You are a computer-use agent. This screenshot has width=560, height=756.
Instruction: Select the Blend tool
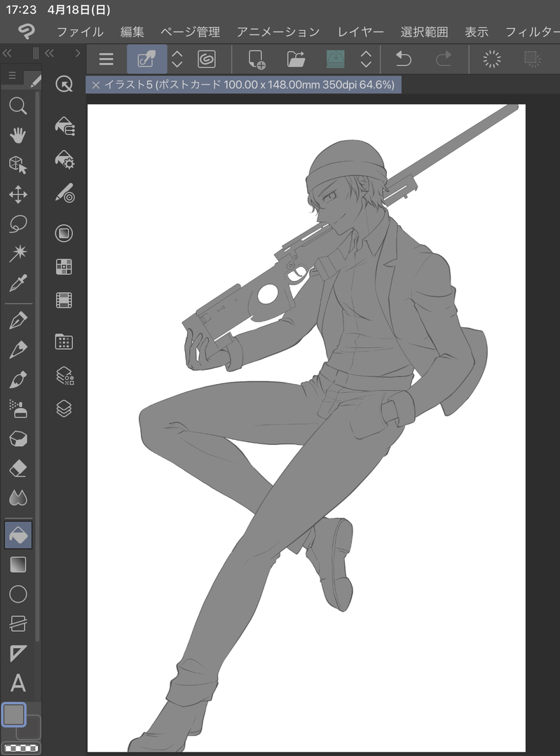pyautogui.click(x=18, y=497)
